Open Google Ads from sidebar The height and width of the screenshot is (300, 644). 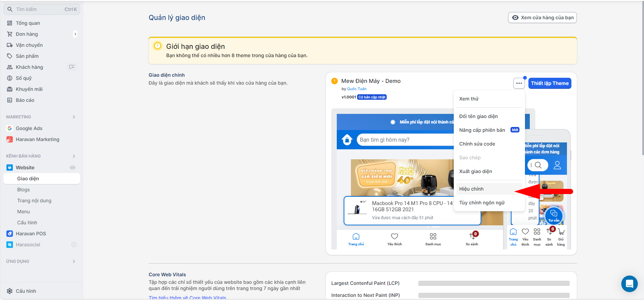(x=29, y=128)
